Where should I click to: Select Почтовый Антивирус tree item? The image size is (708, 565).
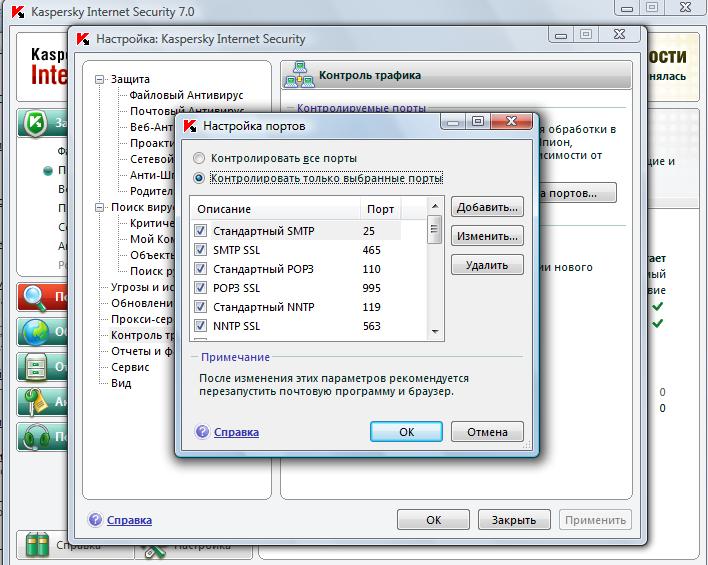click(x=187, y=111)
